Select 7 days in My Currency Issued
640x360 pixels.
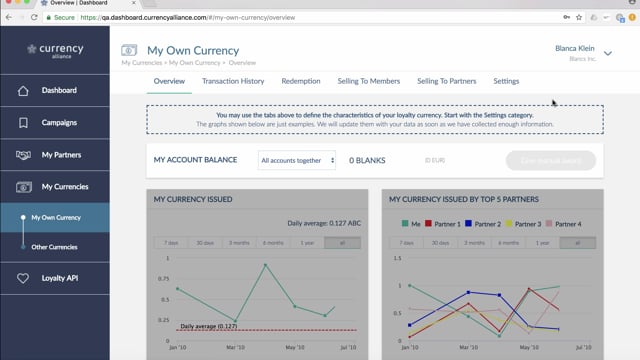(x=171, y=243)
